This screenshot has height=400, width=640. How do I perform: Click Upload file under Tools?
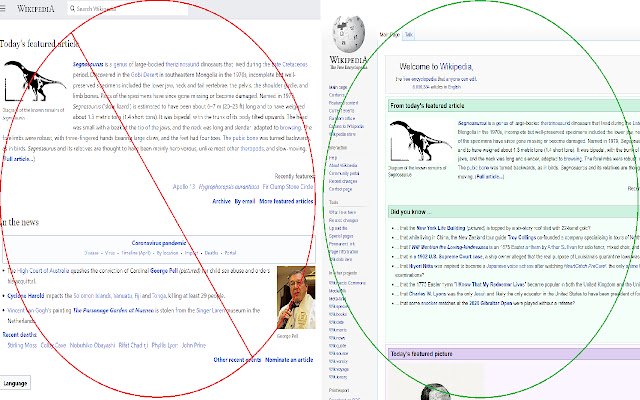tap(338, 228)
